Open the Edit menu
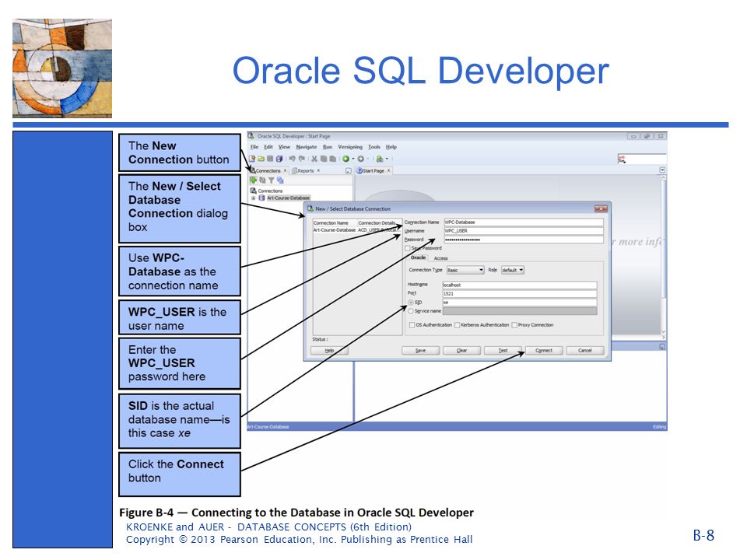The image size is (747, 560). tap(268, 147)
